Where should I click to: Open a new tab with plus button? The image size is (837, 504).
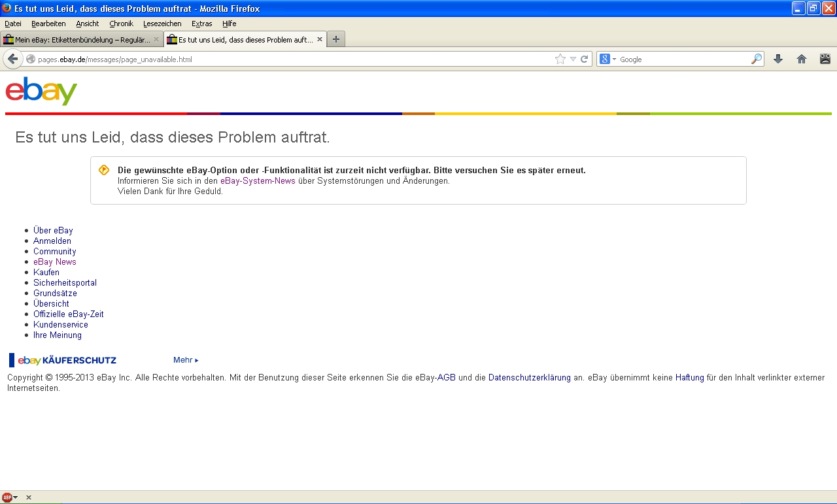(336, 39)
